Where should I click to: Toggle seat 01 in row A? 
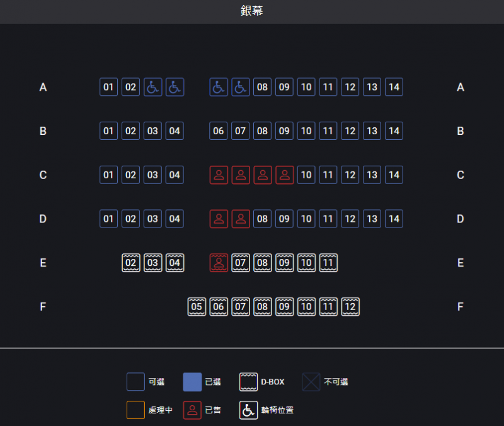click(x=109, y=87)
